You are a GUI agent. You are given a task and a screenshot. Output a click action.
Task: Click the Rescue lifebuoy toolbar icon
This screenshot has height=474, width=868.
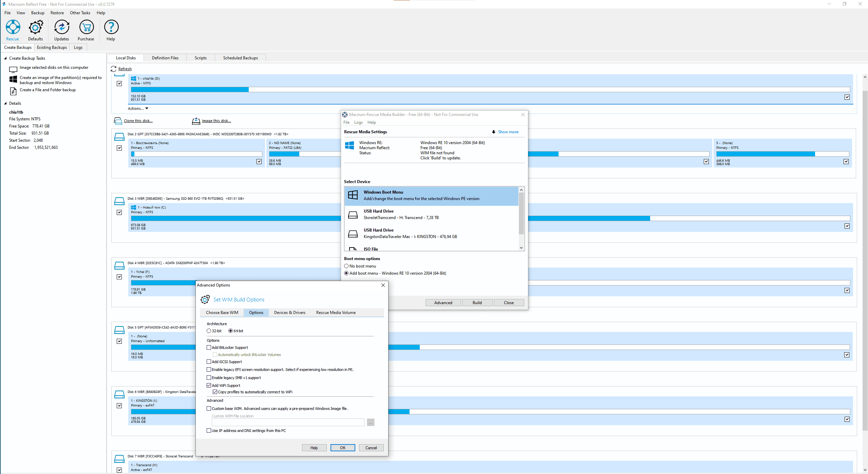[x=13, y=27]
